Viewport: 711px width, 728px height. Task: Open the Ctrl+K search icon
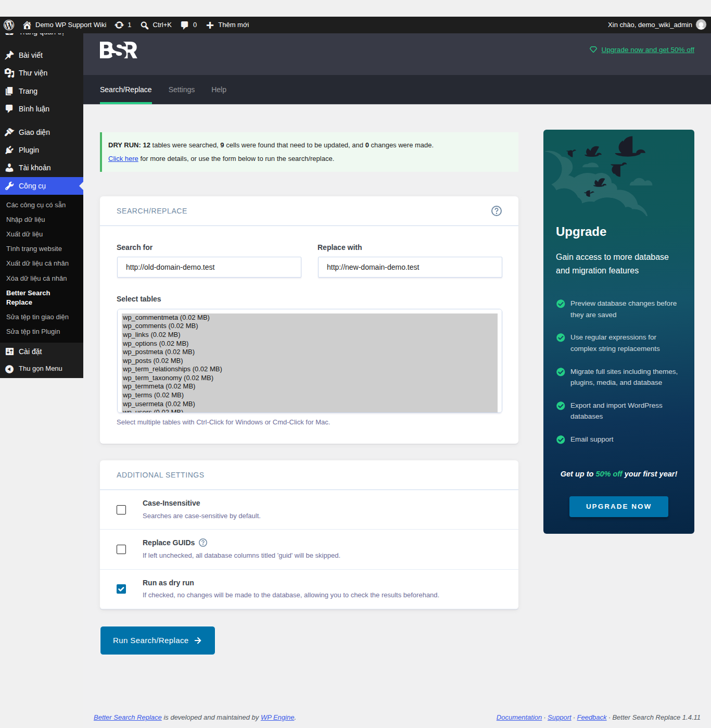tap(144, 25)
